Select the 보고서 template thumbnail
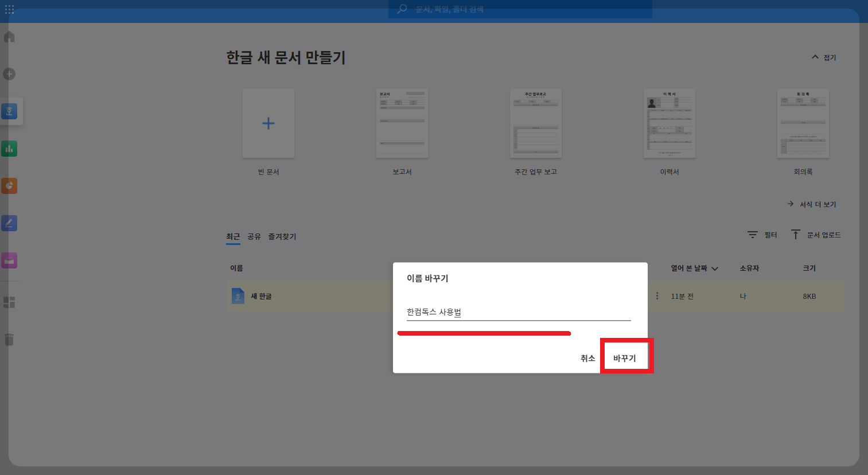This screenshot has height=475, width=868. pyautogui.click(x=402, y=123)
